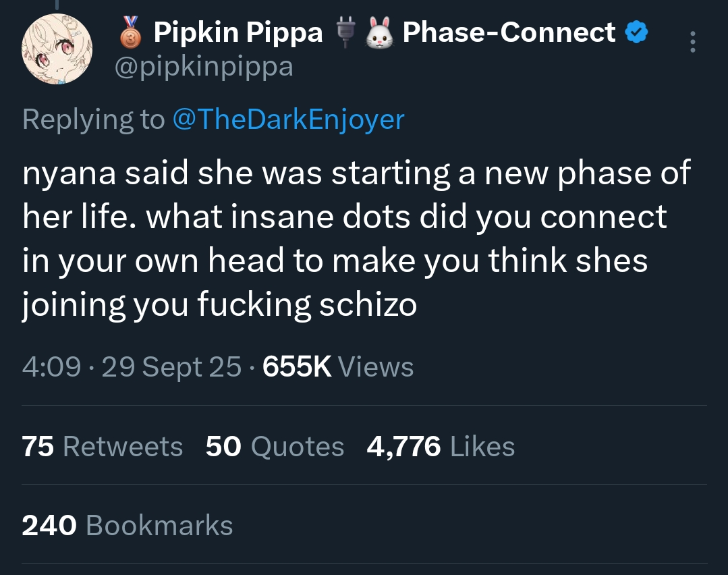Screen dimensions: 728x575
Task: View the 655K Views analytics
Action: [337, 366]
